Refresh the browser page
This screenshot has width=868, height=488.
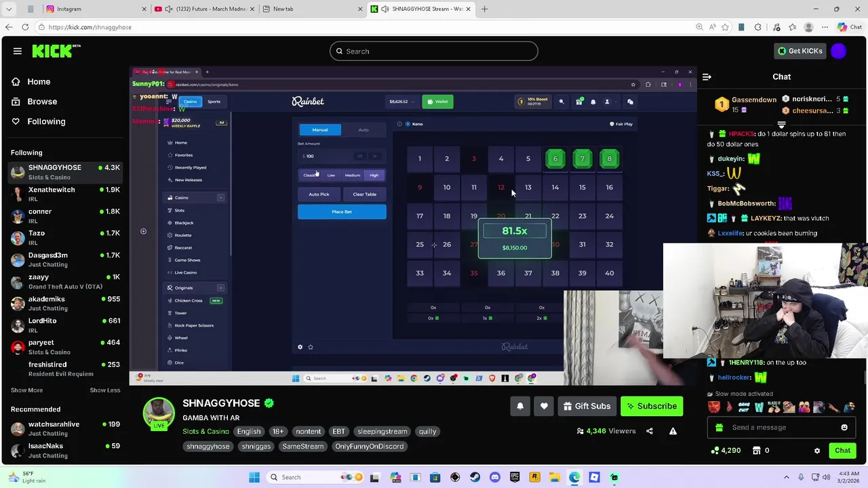[25, 27]
